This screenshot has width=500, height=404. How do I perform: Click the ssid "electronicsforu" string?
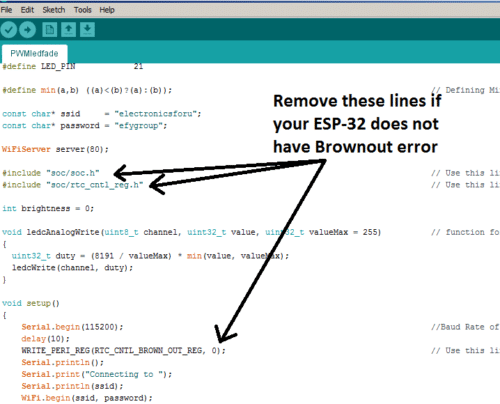[158, 114]
